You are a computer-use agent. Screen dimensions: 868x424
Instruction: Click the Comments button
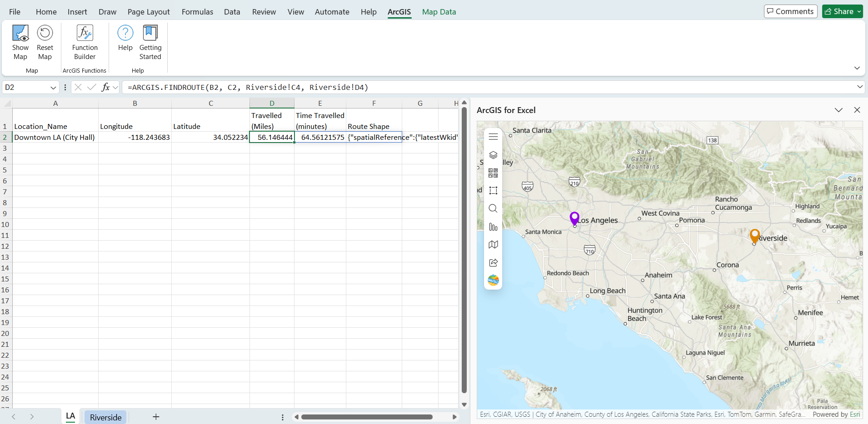790,11
